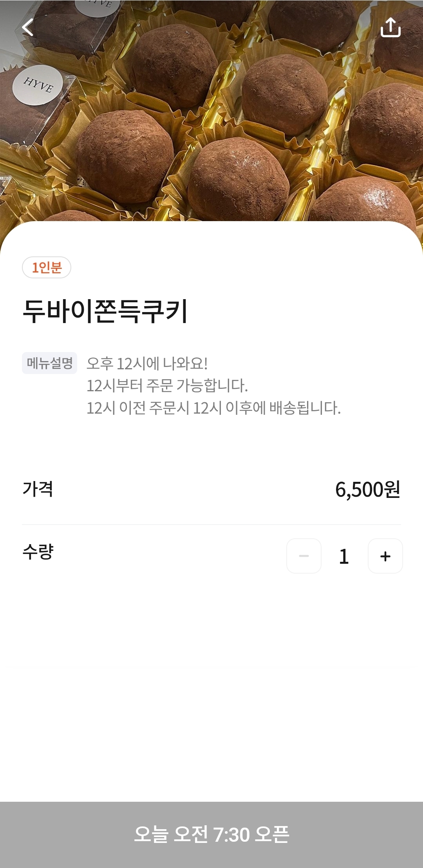Image resolution: width=423 pixels, height=868 pixels.
Task: Tap the 오늘 오전 7:30 오픈 button
Action: [x=211, y=834]
